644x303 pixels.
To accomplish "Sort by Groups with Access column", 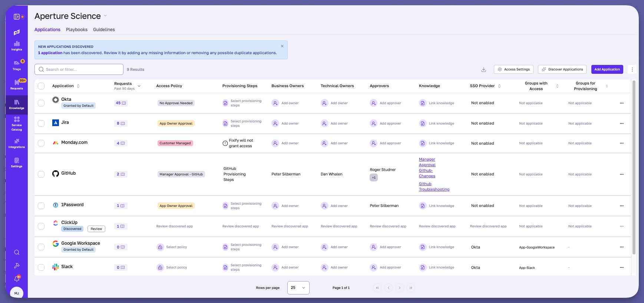I will pos(557,86).
